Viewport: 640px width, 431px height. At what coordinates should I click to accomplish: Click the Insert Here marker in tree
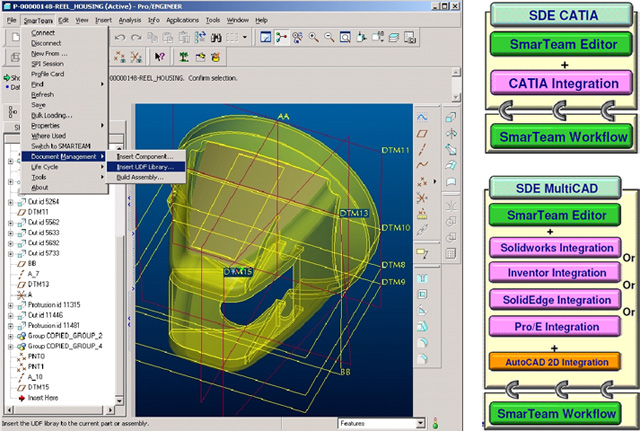pos(38,398)
